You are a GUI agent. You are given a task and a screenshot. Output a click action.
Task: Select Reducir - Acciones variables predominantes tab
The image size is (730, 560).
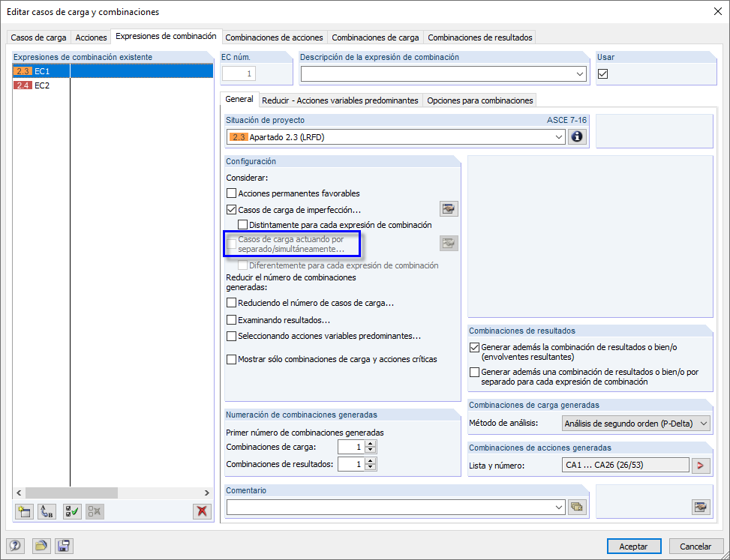pos(340,100)
